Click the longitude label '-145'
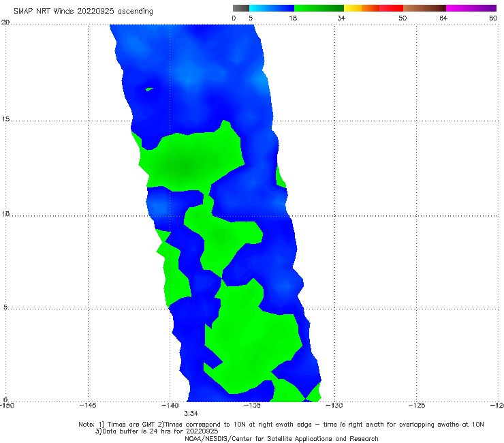The height and width of the screenshot is (443, 504). coord(88,406)
